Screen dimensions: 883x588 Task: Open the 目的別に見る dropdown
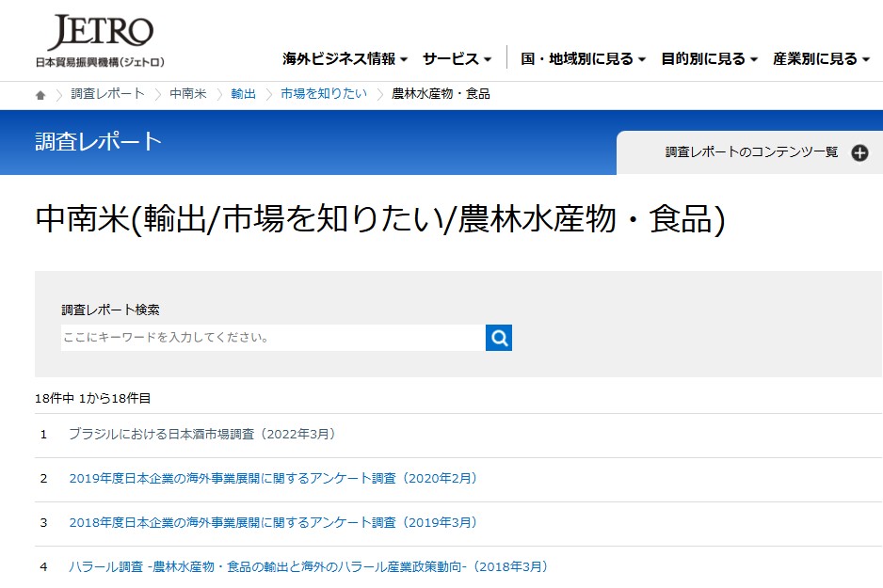[x=701, y=56]
